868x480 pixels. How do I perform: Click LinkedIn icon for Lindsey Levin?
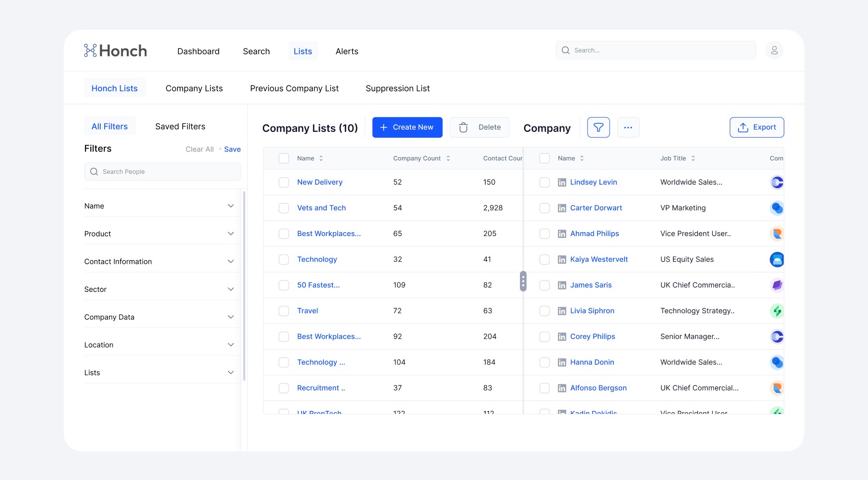tap(562, 182)
